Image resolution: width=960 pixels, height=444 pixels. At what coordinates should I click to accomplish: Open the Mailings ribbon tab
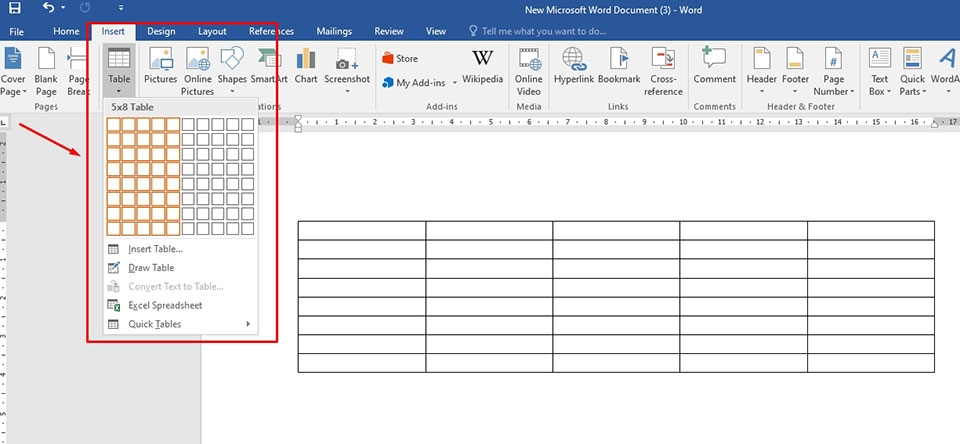pos(334,31)
